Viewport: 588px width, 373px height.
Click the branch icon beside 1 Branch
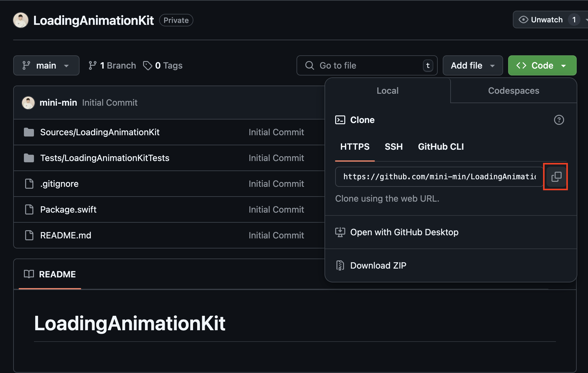92,65
